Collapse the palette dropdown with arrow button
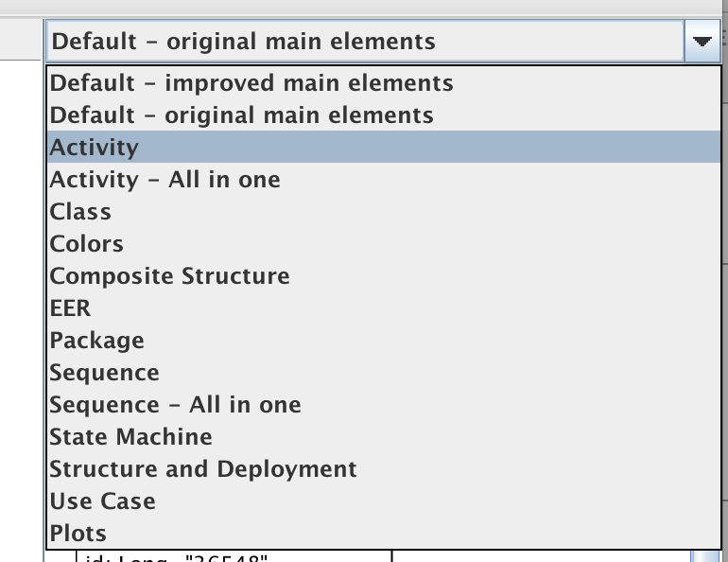 pos(702,41)
